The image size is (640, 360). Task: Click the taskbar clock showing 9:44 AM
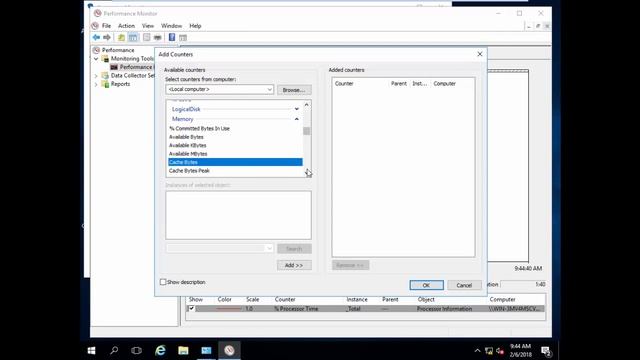coord(520,351)
